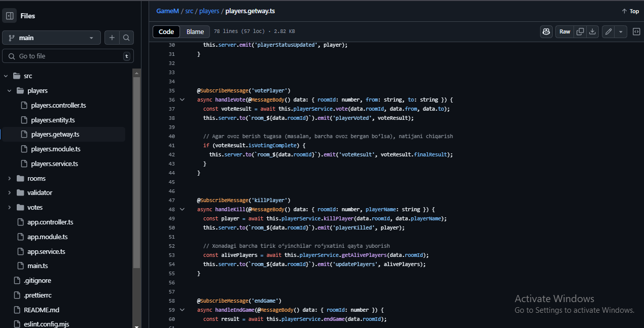Open the main branch dropdown
Image resolution: width=644 pixels, height=328 pixels.
pyautogui.click(x=52, y=38)
